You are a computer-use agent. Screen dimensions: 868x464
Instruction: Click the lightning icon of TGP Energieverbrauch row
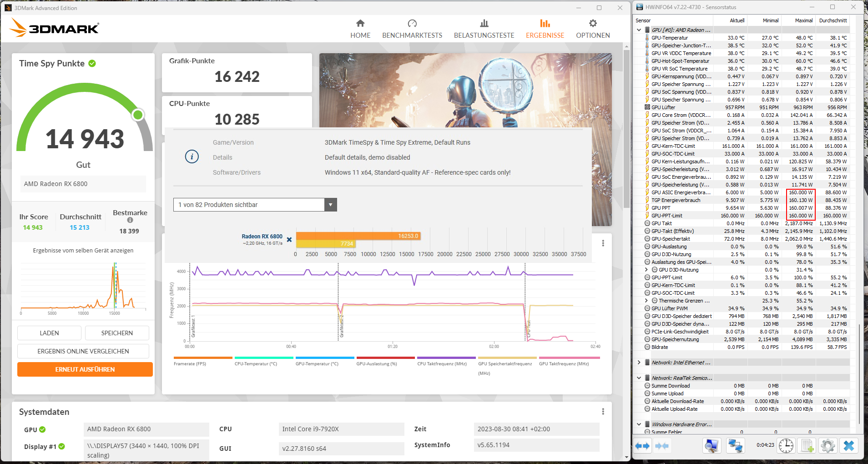tap(647, 200)
